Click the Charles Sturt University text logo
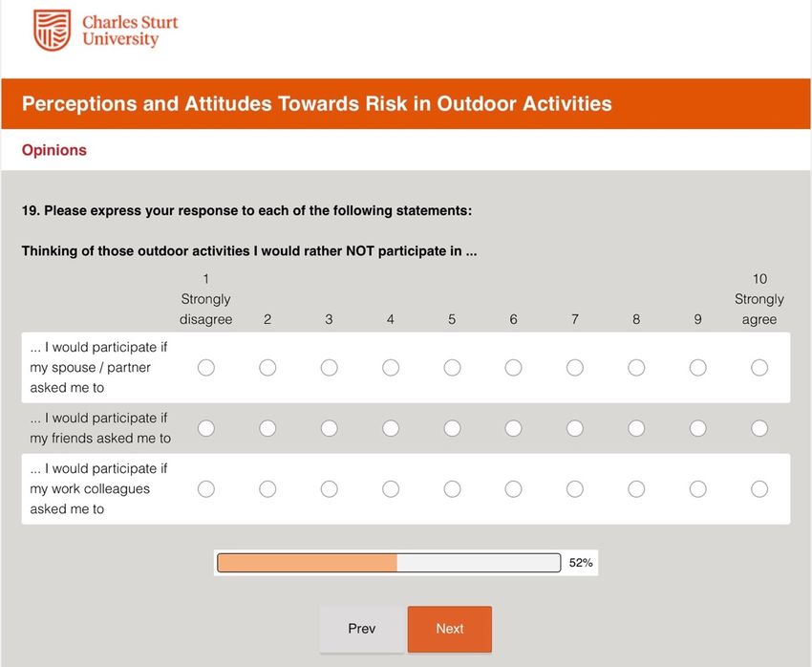This screenshot has width=812, height=667. [130, 31]
